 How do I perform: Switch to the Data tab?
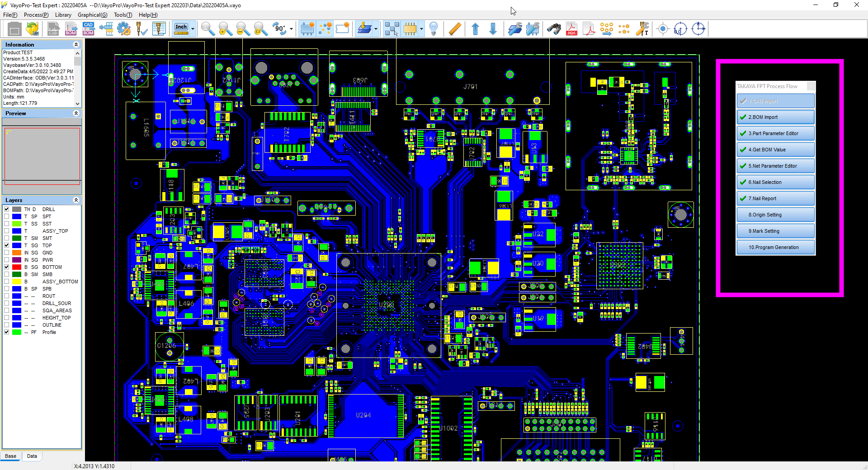(32, 456)
